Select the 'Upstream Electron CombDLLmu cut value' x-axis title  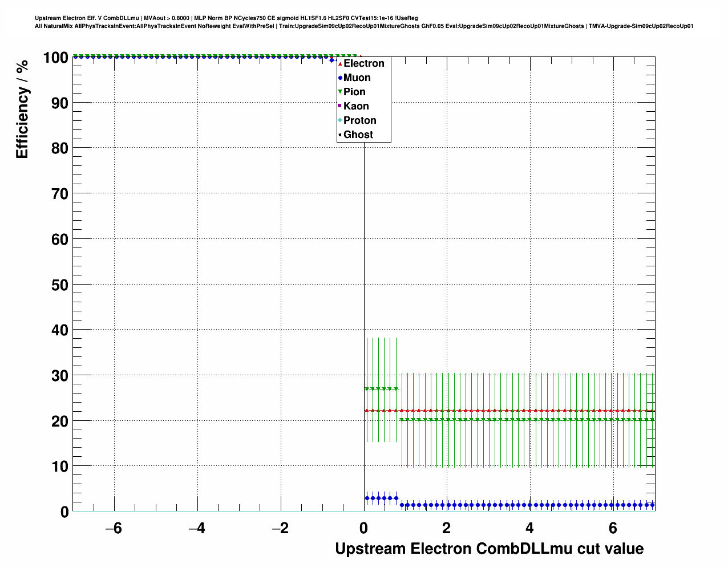tap(490, 549)
